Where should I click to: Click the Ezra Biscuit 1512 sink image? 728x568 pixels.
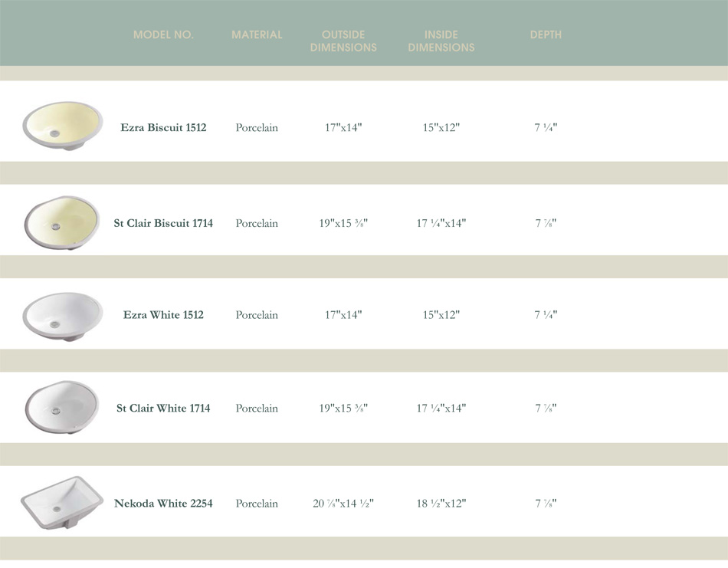(x=62, y=126)
